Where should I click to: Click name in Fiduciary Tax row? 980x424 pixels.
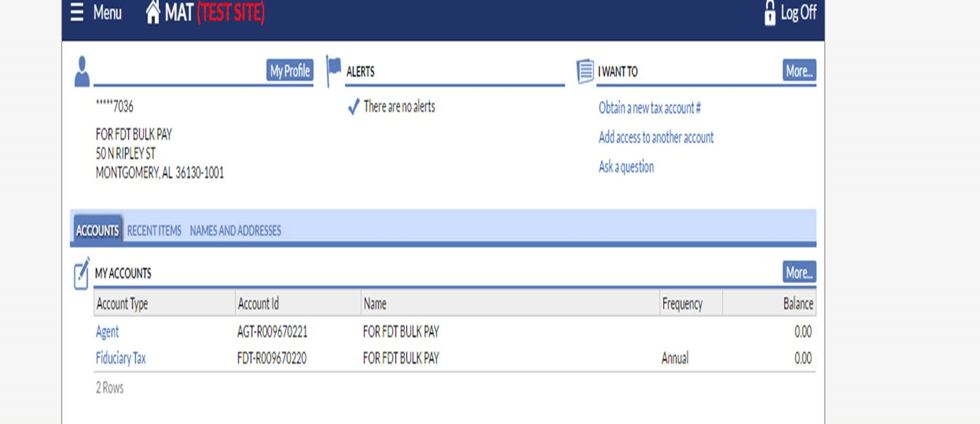401,358
